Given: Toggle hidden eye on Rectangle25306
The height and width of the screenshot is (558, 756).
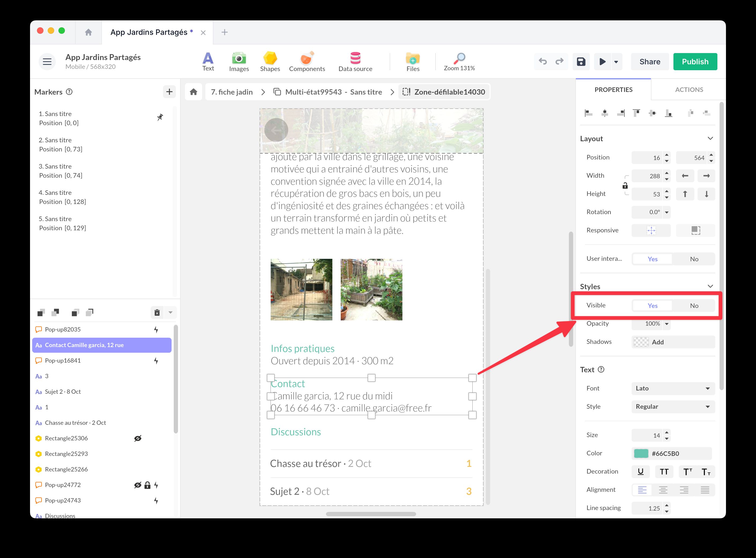Looking at the screenshot, I should [x=138, y=438].
